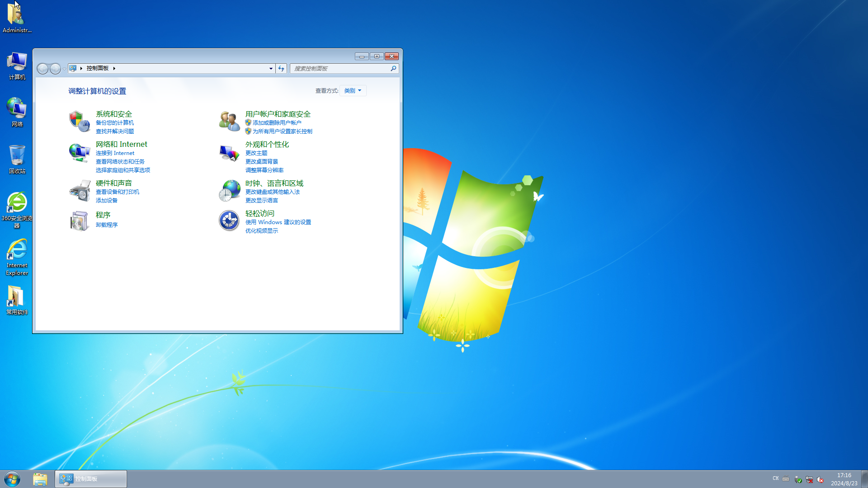868x488 pixels.
Task: Open the 网络和 Internet globe icon
Action: (x=80, y=153)
